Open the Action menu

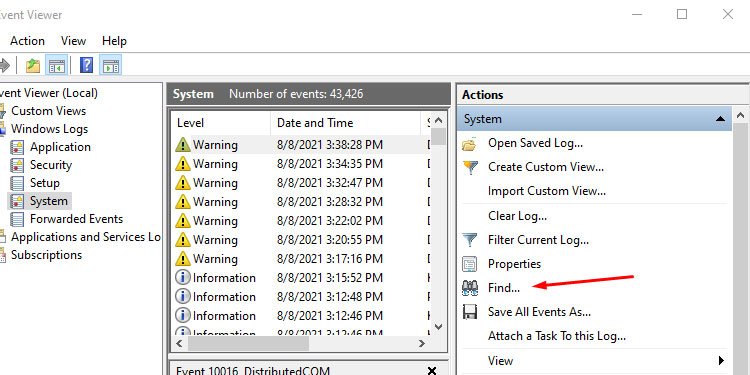click(27, 41)
